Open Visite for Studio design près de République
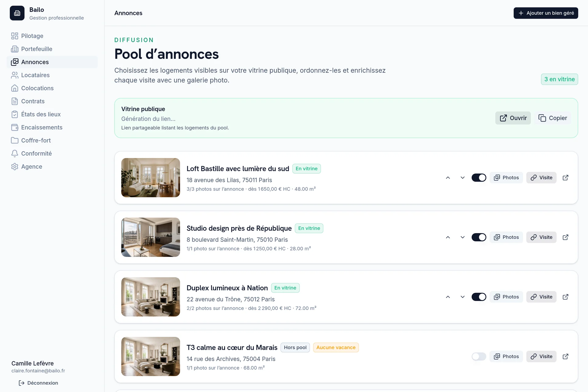Image resolution: width=588 pixels, height=392 pixels. (541, 237)
